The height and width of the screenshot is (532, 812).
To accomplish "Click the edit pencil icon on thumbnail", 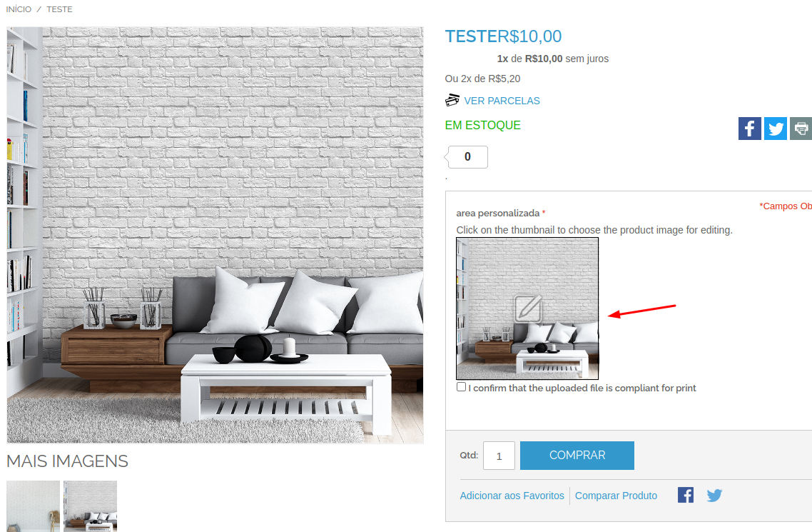I will 528,308.
